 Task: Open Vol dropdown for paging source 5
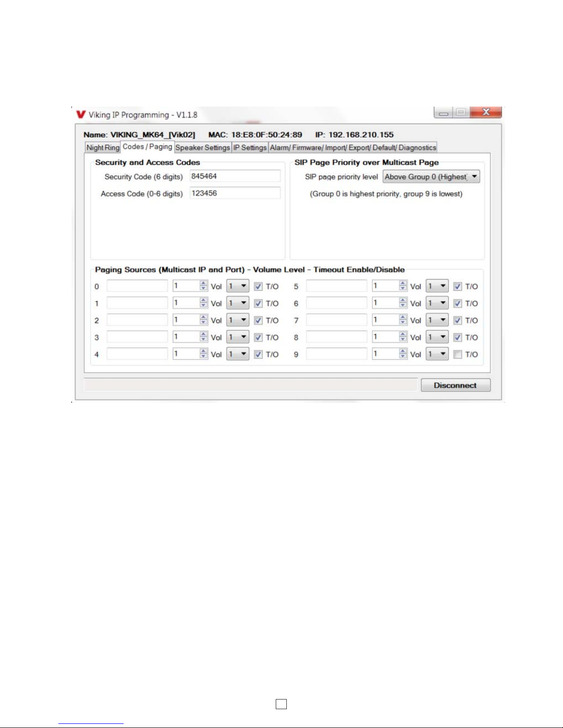[437, 286]
